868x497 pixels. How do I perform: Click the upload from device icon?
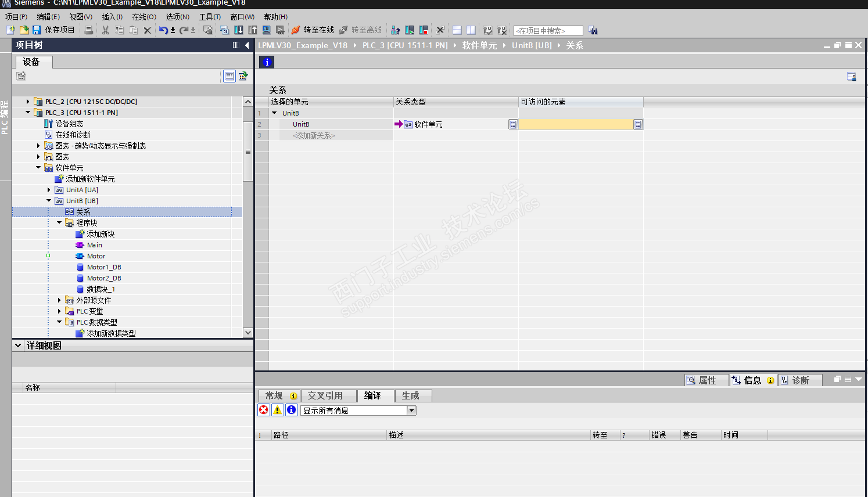[253, 30]
